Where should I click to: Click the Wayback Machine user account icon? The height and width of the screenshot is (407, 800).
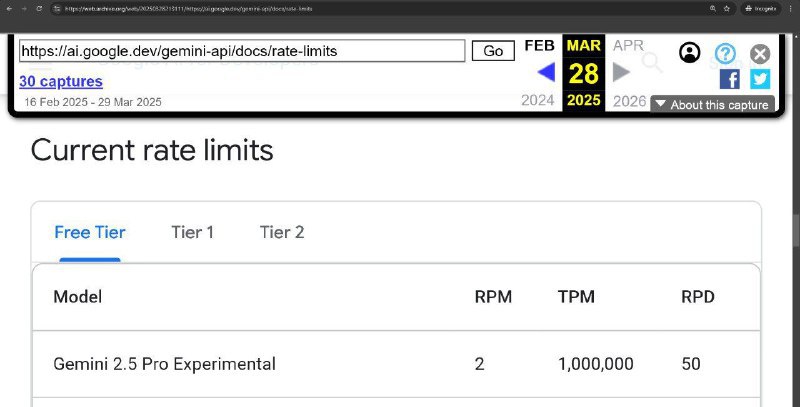690,53
